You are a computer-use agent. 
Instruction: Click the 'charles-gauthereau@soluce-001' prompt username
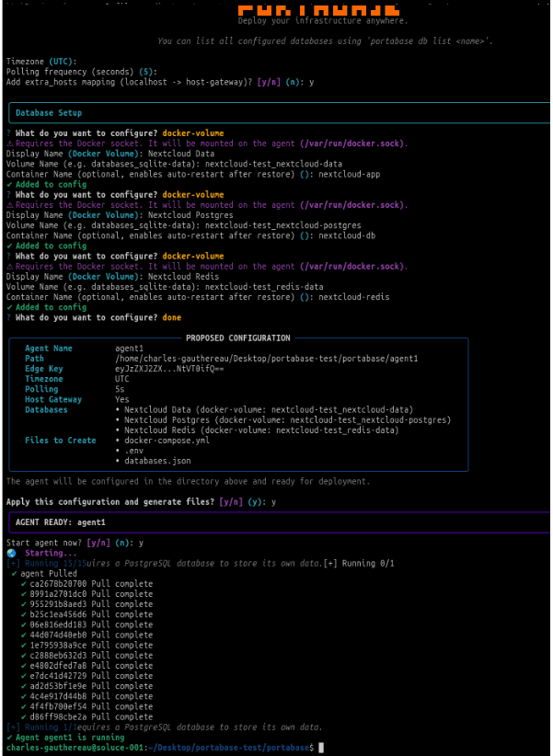[75, 748]
